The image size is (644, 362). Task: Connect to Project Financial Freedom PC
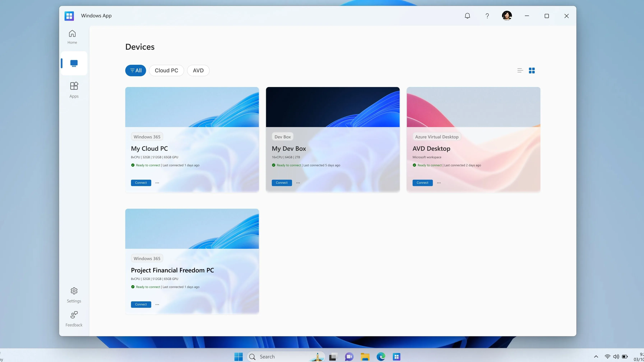click(x=141, y=304)
